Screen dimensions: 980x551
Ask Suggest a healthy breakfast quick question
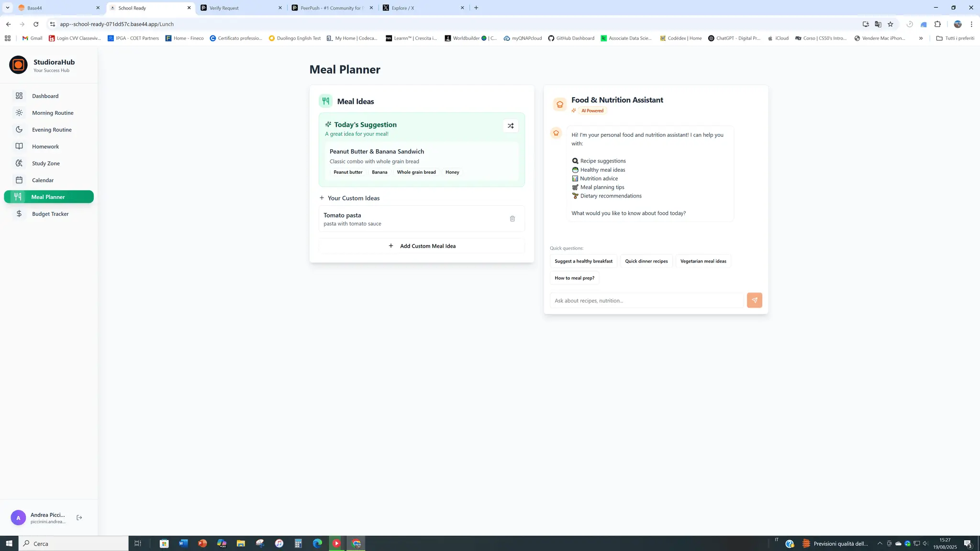pyautogui.click(x=583, y=261)
